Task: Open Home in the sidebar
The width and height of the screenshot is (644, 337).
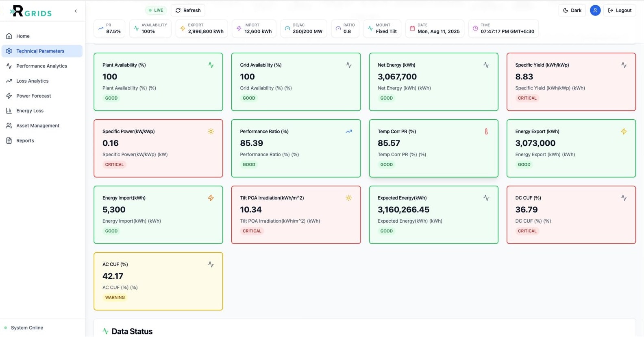Action: click(x=23, y=36)
